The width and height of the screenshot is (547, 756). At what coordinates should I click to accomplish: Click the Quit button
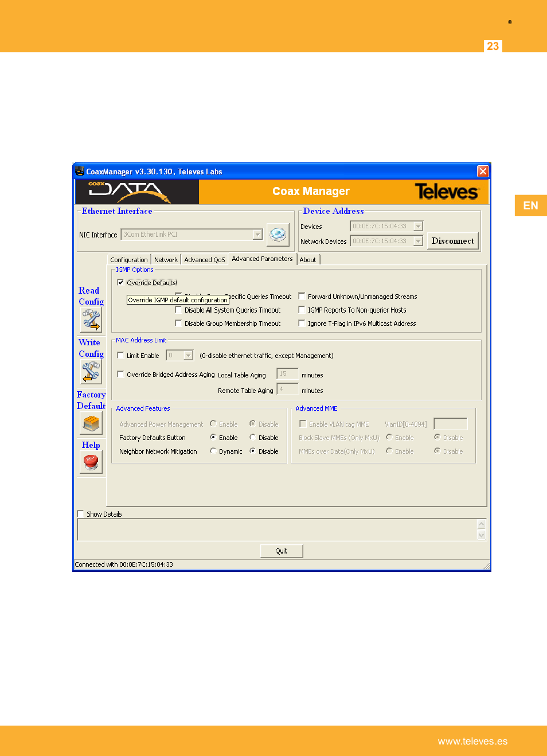(281, 551)
